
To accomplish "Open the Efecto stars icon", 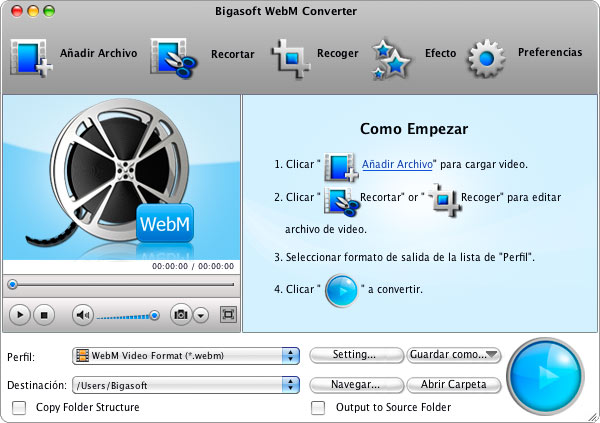I will pos(391,59).
